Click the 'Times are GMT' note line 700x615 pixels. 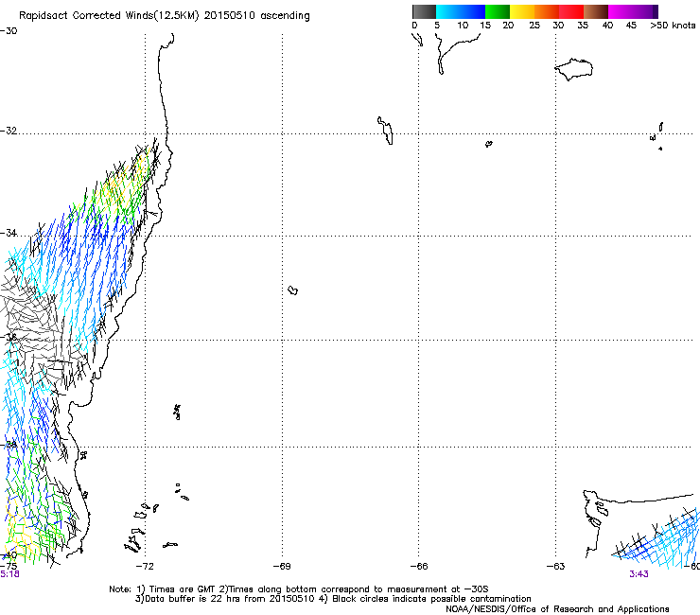point(299,589)
